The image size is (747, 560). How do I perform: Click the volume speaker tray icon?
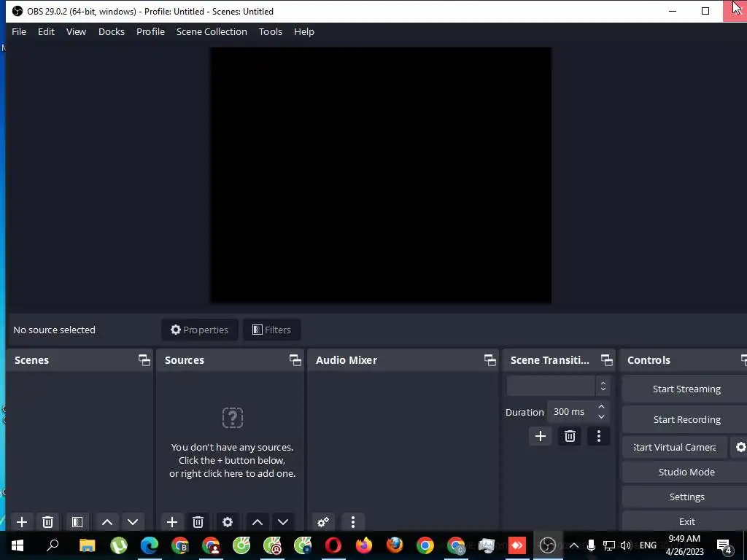point(625,545)
